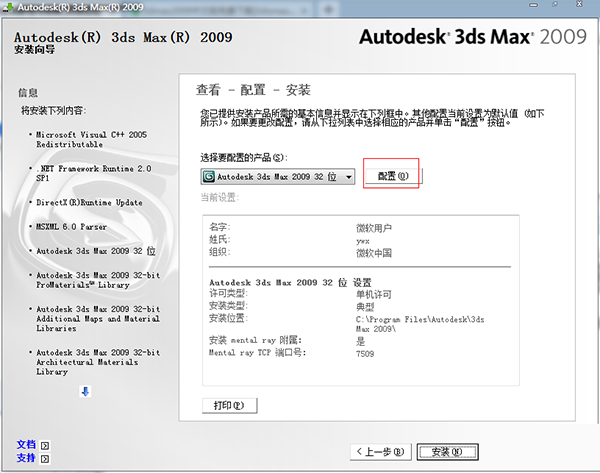
Task: Click the 安装向导 subtitle text
Action: 34,50
